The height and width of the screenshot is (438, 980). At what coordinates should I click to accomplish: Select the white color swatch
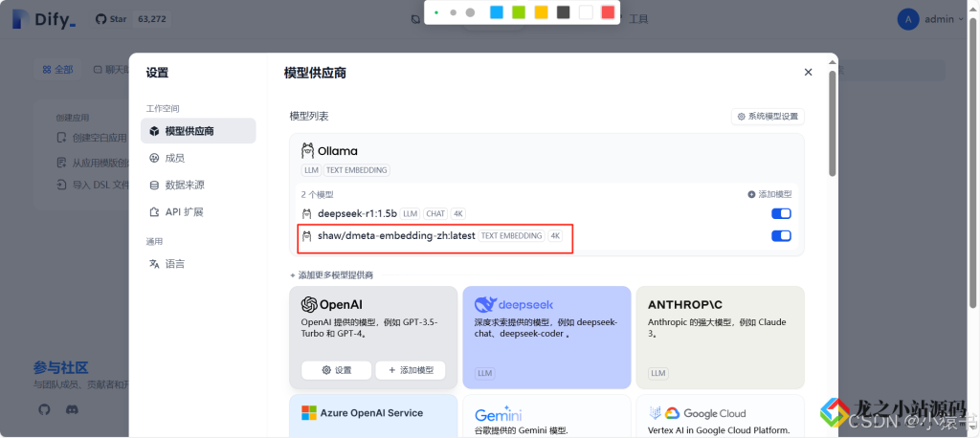(586, 11)
